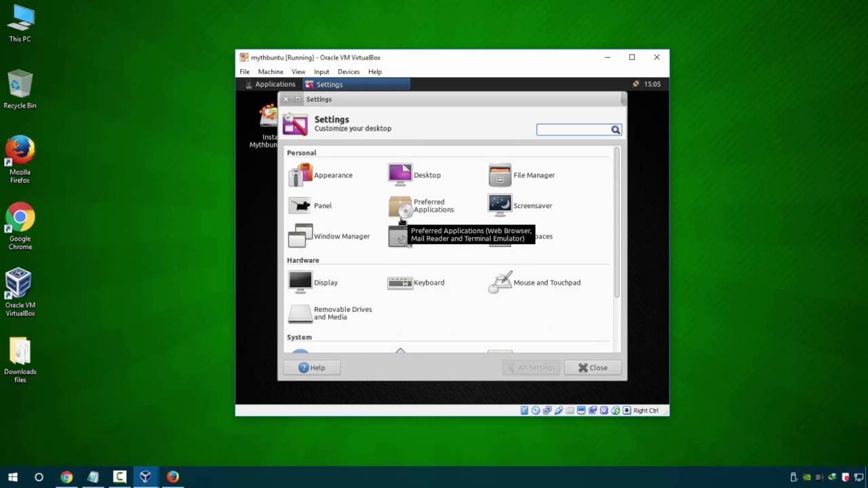Click the System section heading

click(x=299, y=337)
